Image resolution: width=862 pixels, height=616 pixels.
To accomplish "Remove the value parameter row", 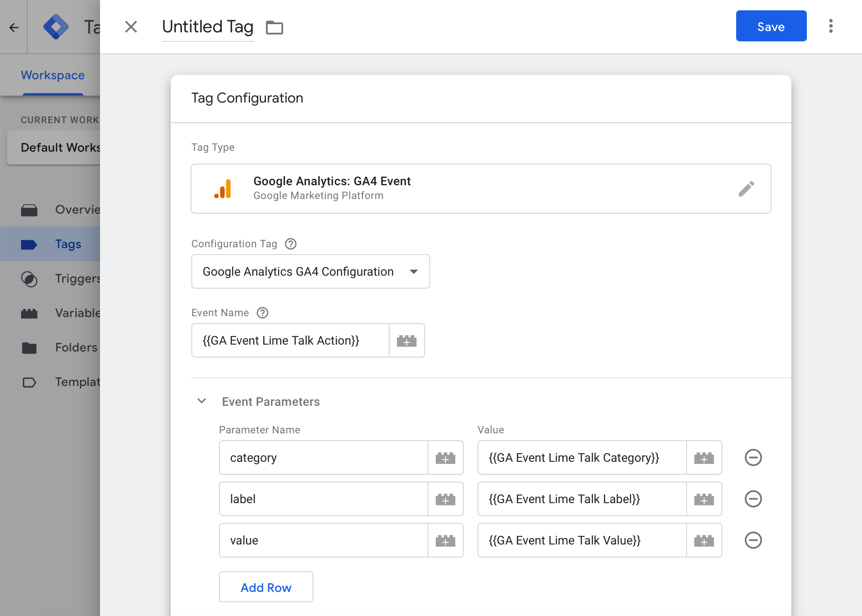I will click(753, 540).
